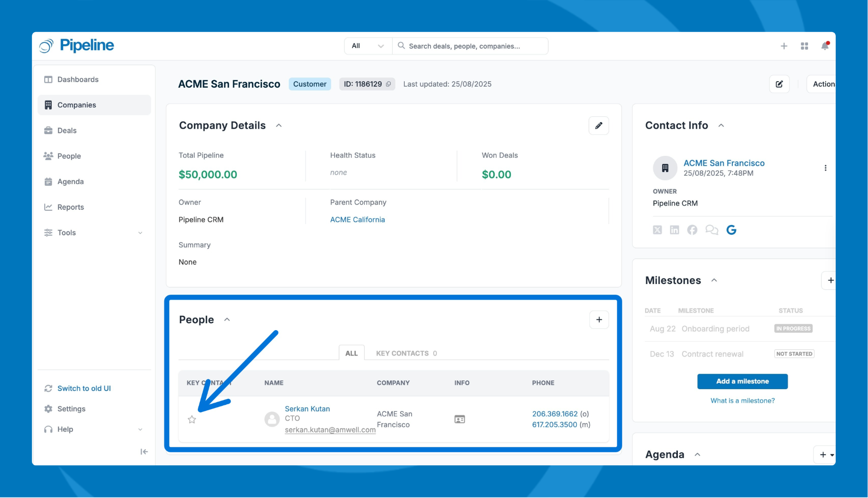Focus the search deals, people, companies field
The width and height of the screenshot is (868, 498).
pyautogui.click(x=470, y=46)
